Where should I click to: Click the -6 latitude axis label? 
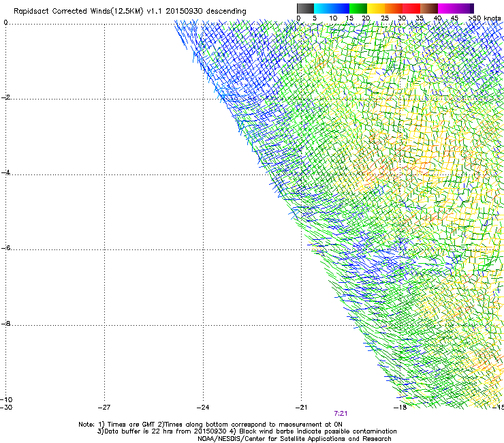pos(5,248)
